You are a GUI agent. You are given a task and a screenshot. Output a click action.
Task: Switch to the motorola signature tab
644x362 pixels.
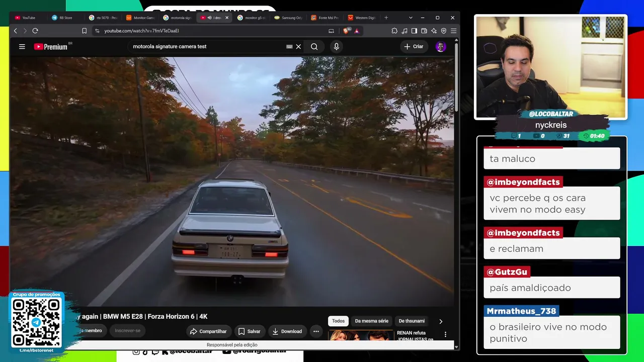coord(177,18)
